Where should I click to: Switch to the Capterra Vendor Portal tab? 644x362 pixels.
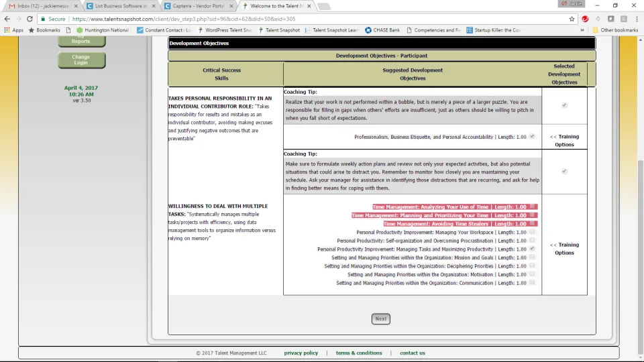[x=199, y=6]
